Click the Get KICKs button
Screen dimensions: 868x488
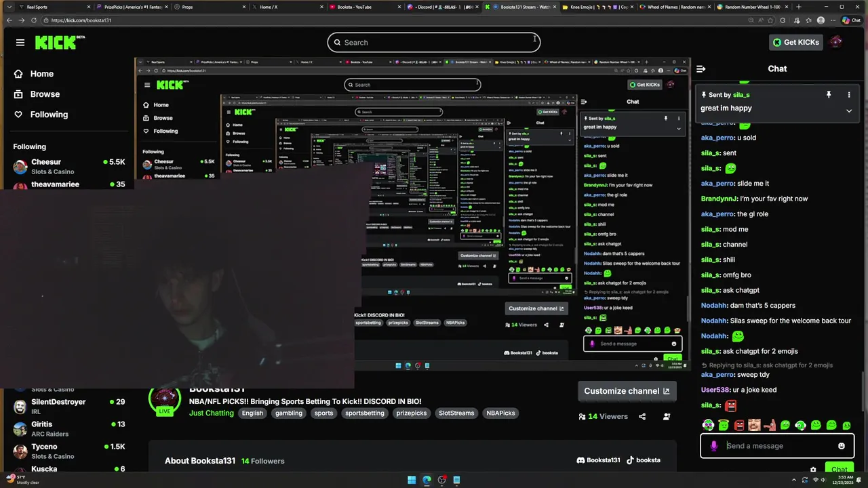point(796,42)
